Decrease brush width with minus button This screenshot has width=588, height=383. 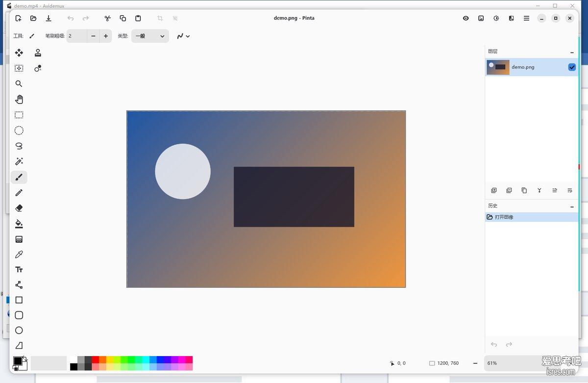point(94,36)
